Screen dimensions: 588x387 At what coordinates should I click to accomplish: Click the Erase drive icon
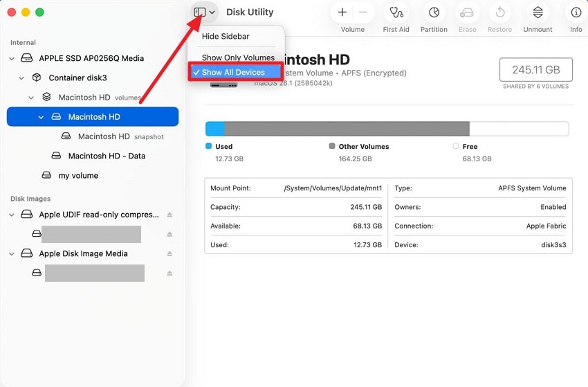[x=467, y=12]
